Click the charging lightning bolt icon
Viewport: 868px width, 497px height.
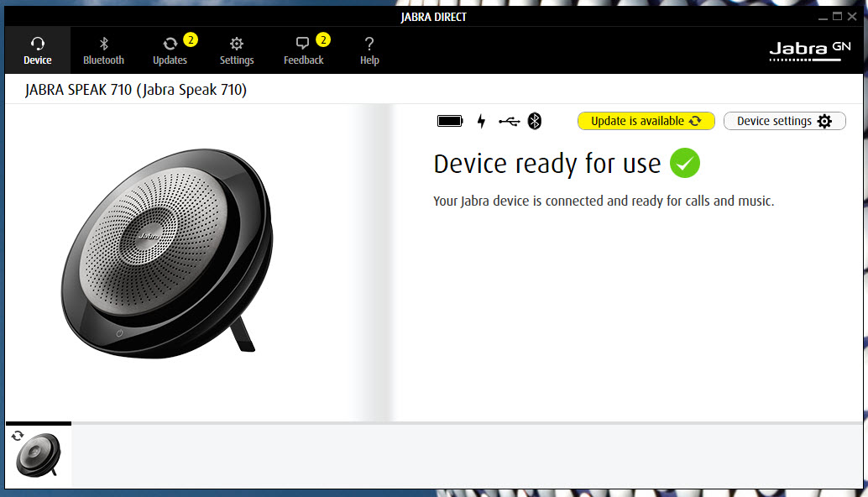click(x=481, y=121)
